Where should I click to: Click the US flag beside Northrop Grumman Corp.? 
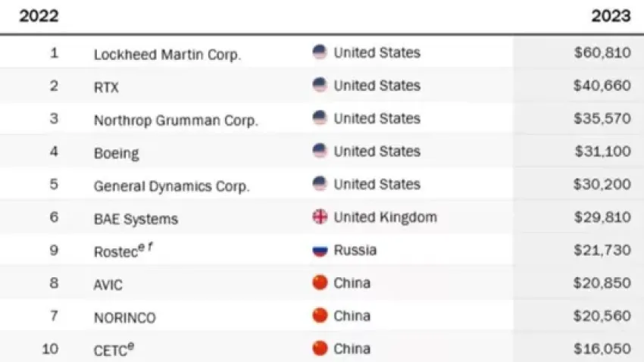(x=320, y=118)
